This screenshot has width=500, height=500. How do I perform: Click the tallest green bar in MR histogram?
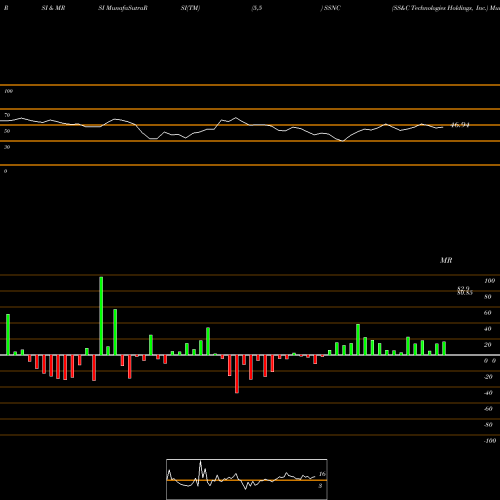coord(101,316)
